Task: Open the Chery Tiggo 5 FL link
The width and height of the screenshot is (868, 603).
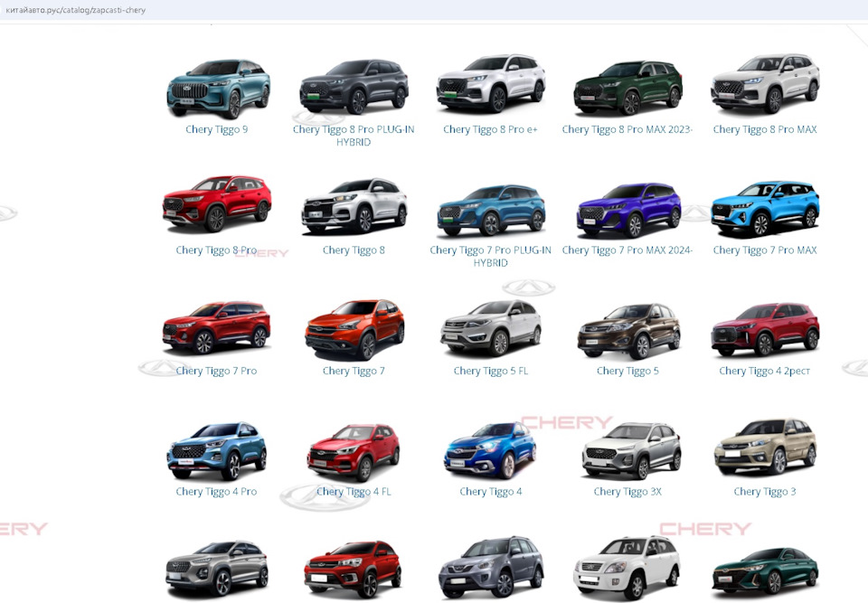Action: [x=490, y=371]
